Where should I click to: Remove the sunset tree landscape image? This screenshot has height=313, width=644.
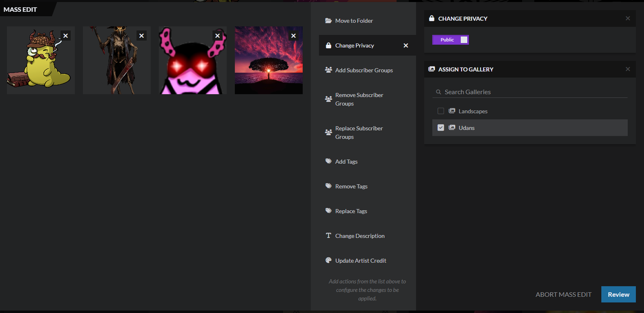tap(293, 36)
